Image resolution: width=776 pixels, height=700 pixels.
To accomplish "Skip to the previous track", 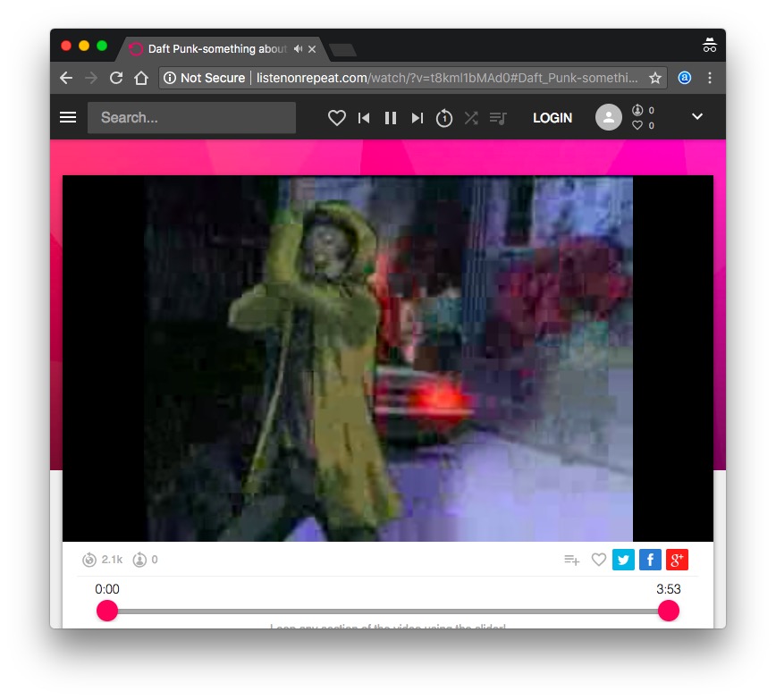I will 364,118.
